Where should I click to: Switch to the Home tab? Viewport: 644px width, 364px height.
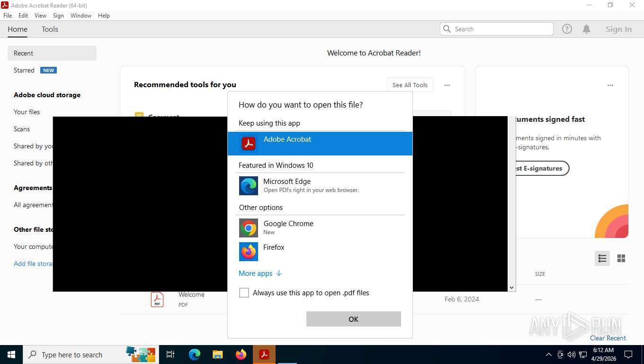pos(18,29)
